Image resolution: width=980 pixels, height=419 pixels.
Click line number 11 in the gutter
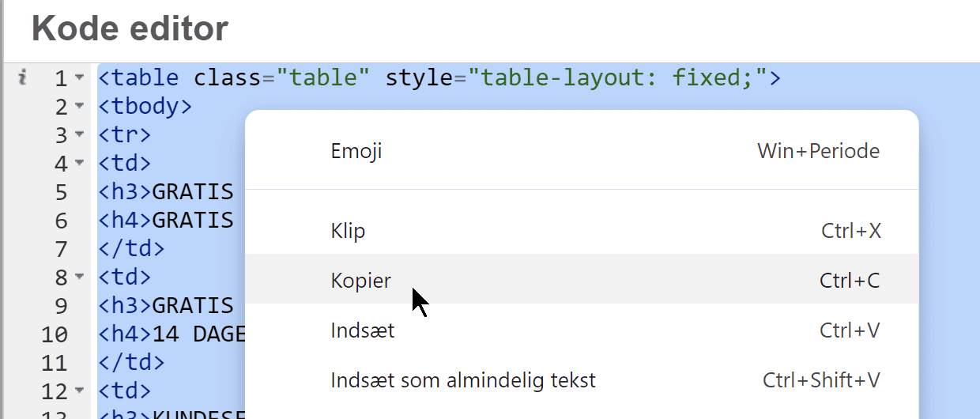[55, 363]
